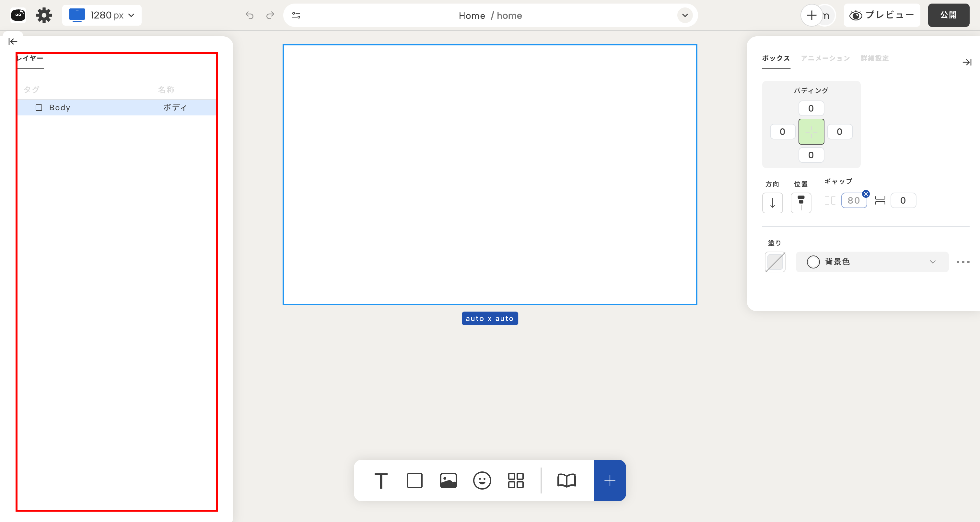Toggle the direction down-arrow button
This screenshot has width=980, height=522.
[x=772, y=203]
